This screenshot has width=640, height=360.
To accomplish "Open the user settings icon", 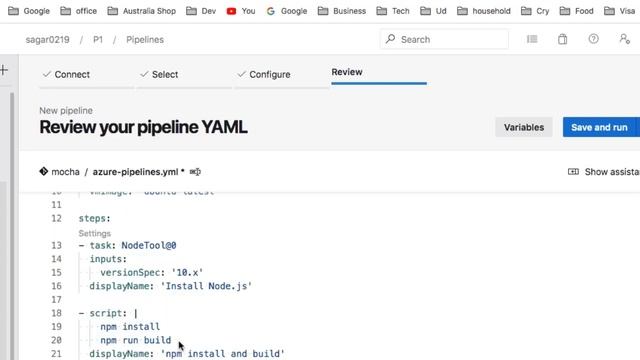I will tap(624, 39).
